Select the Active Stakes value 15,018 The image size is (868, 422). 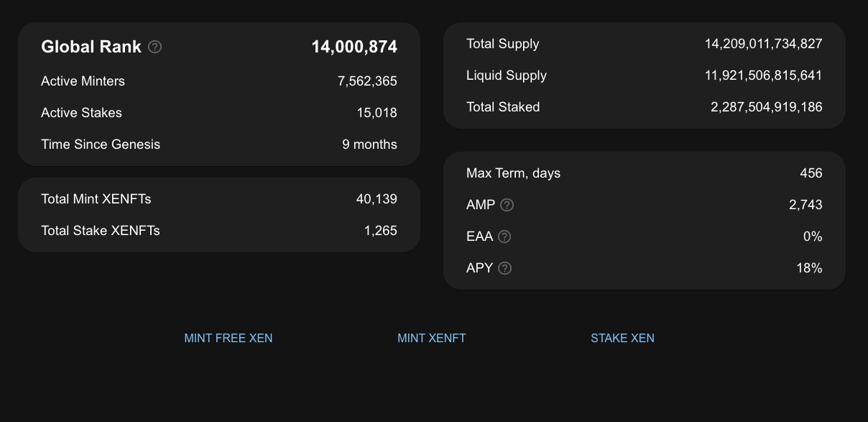377,113
